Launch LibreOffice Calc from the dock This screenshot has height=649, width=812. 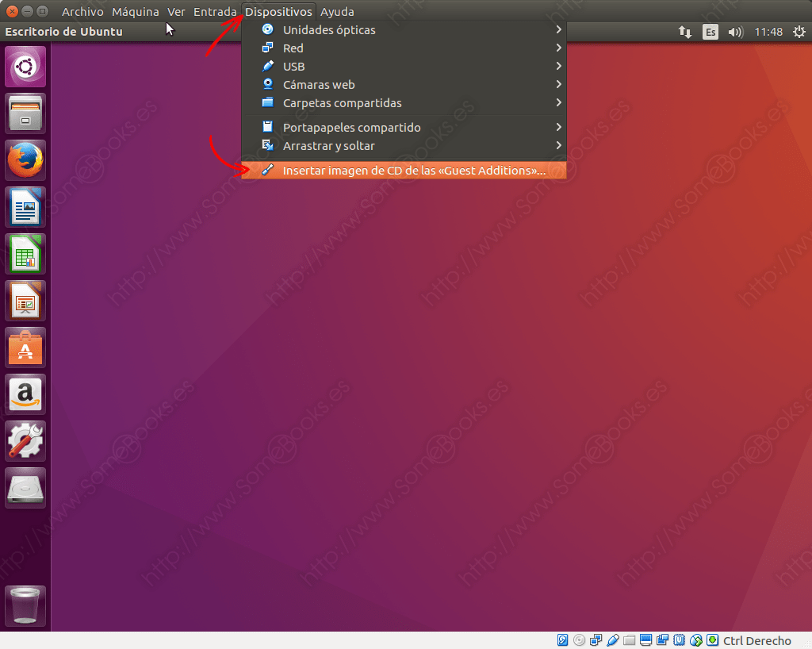26,254
